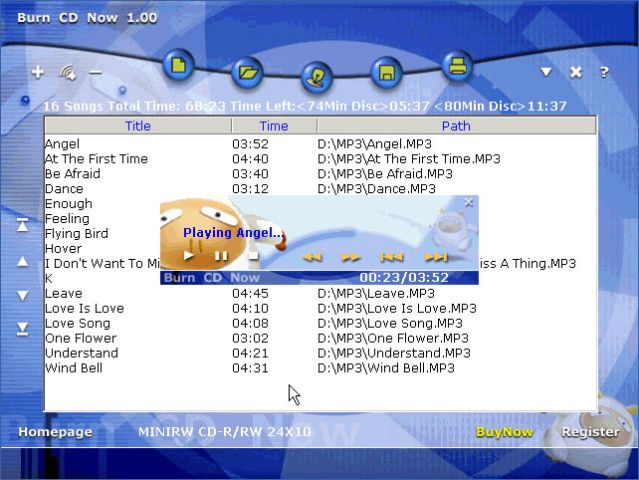Sort list by Time column header
The image size is (639, 480).
click(274, 126)
